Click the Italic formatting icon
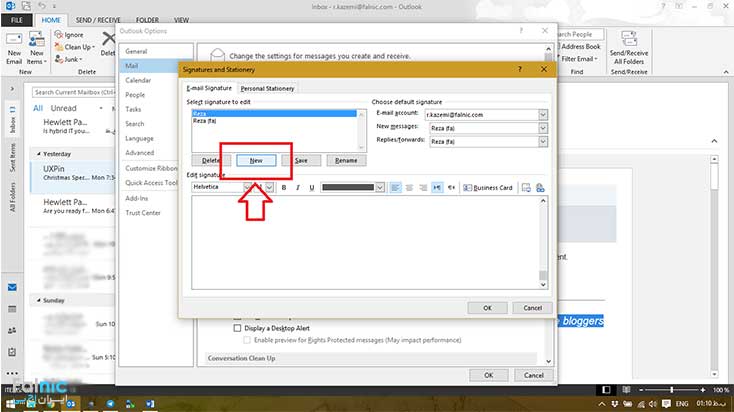The width and height of the screenshot is (734, 412). point(297,187)
